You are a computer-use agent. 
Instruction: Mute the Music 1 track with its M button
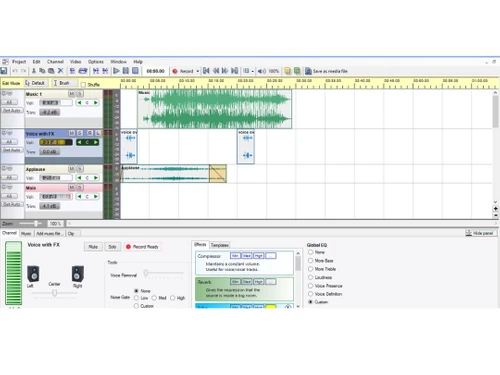(x=72, y=94)
